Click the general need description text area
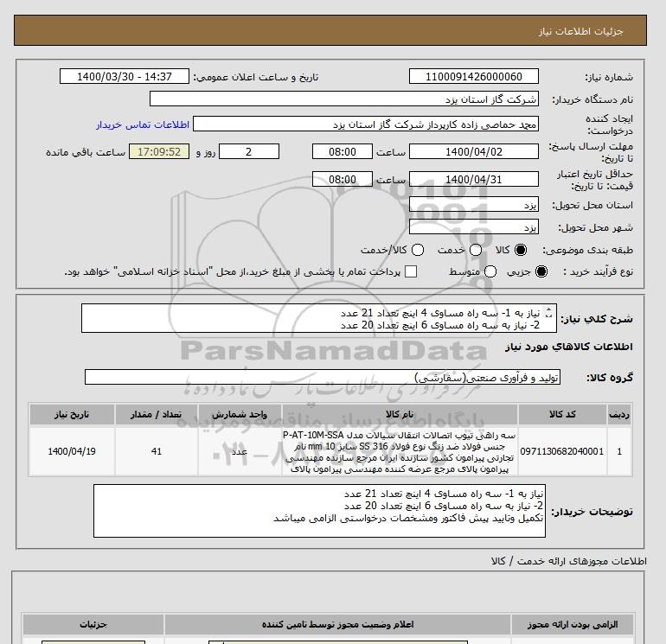 [x=318, y=318]
